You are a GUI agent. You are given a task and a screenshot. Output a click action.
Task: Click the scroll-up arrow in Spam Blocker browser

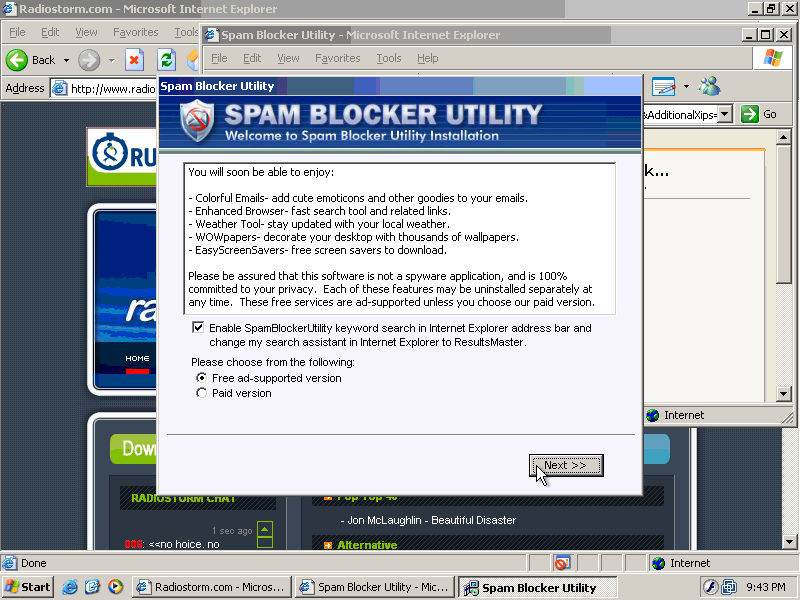pos(784,137)
